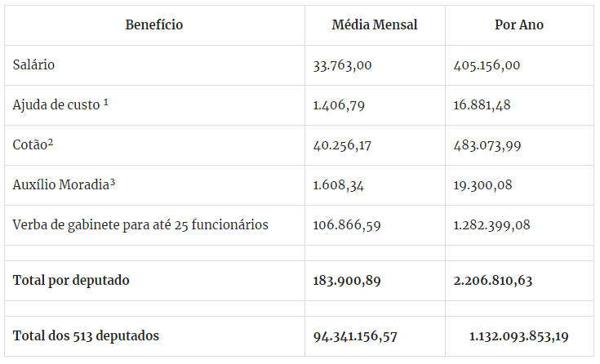The height and width of the screenshot is (364, 600).
Task: Click the gabinete monthly value 106.866,59
Action: click(x=345, y=225)
